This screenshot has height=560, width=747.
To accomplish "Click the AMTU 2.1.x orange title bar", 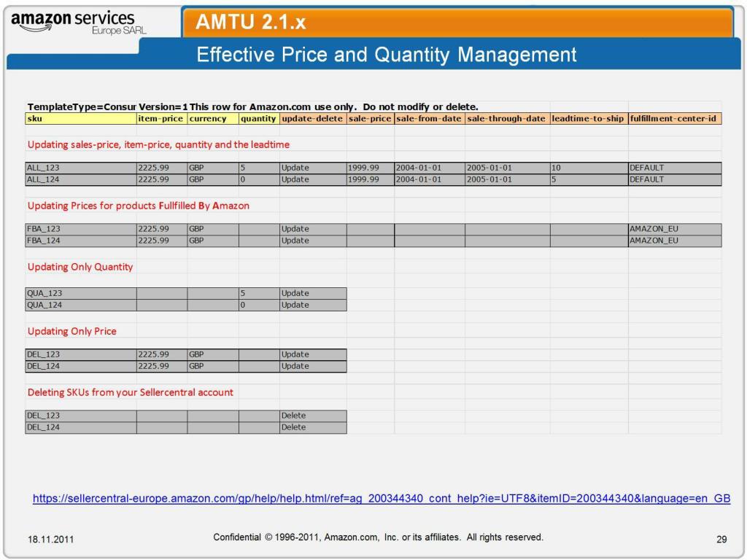I will pos(457,22).
